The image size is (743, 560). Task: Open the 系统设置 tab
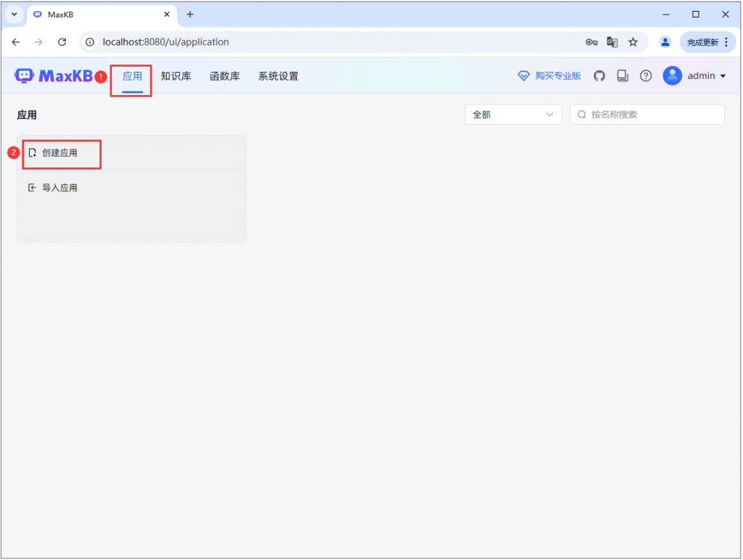pyautogui.click(x=278, y=76)
